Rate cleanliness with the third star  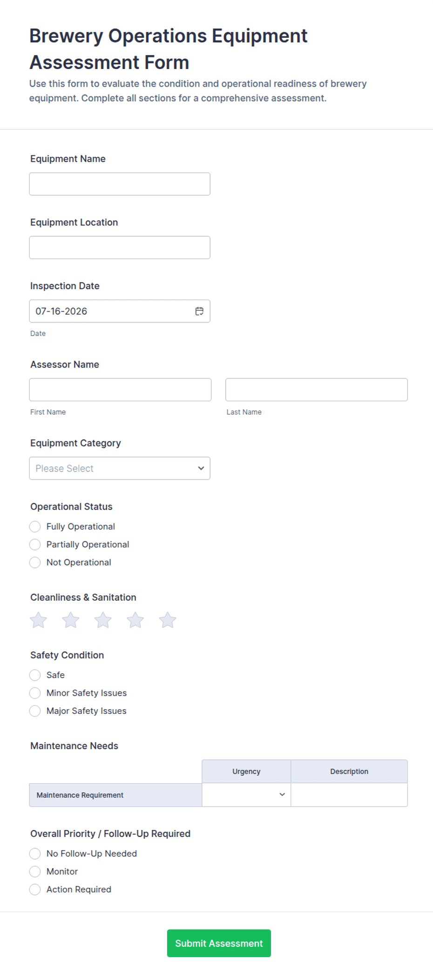pyautogui.click(x=103, y=620)
